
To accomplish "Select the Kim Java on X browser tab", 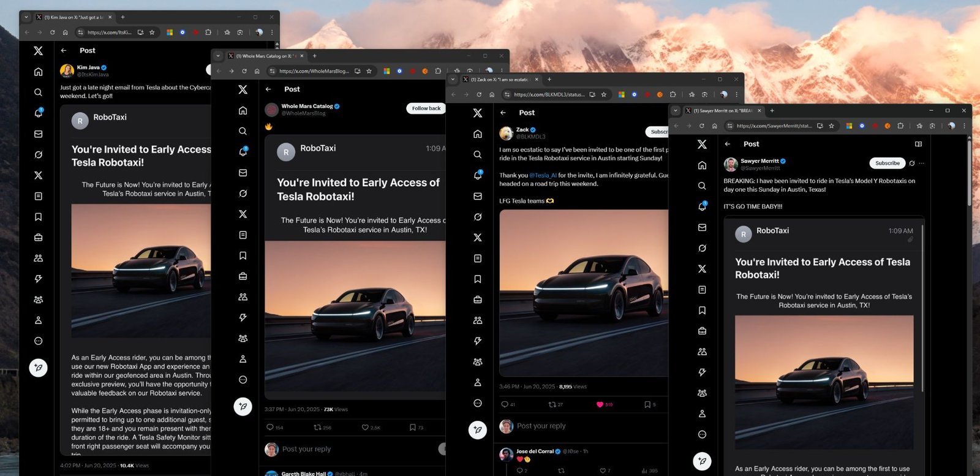I will [x=74, y=17].
